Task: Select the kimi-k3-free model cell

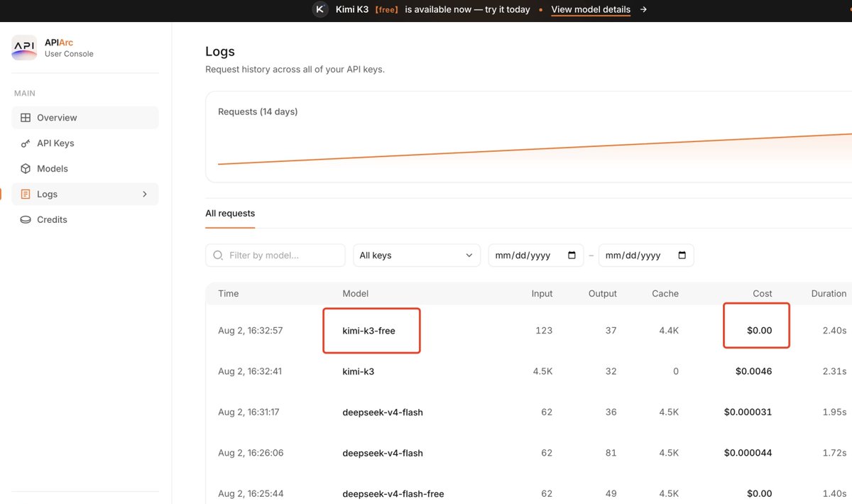Action: tap(368, 331)
